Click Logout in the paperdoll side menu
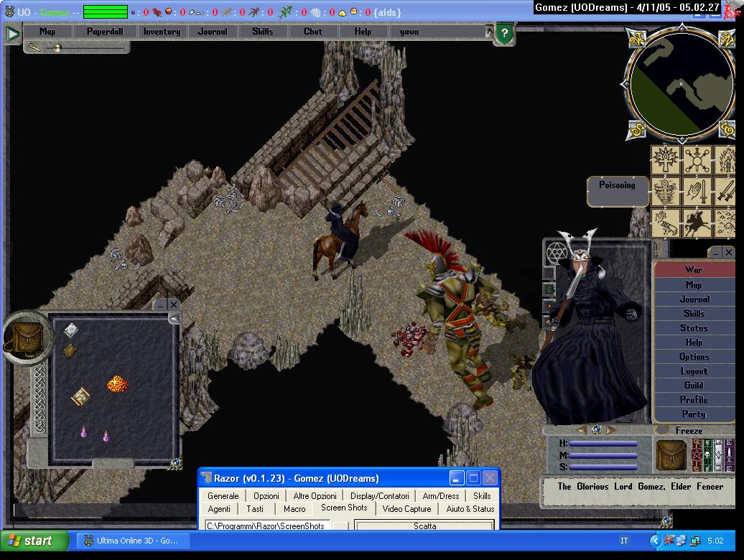 pos(694,370)
